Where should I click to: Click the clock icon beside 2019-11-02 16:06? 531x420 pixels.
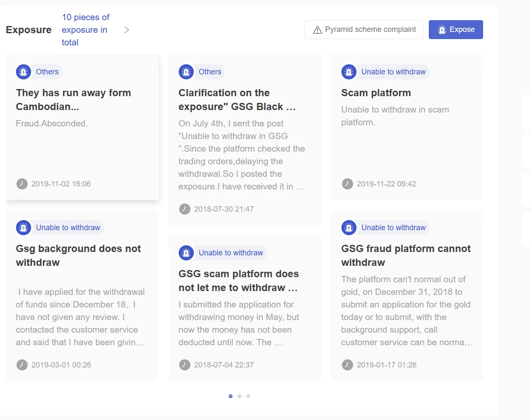[22, 184]
